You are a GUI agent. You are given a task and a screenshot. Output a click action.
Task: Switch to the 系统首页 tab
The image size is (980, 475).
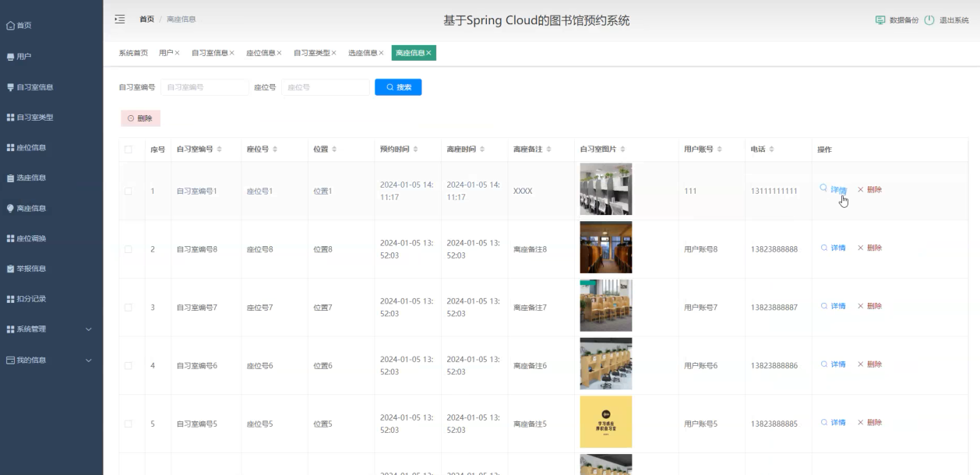click(x=133, y=53)
